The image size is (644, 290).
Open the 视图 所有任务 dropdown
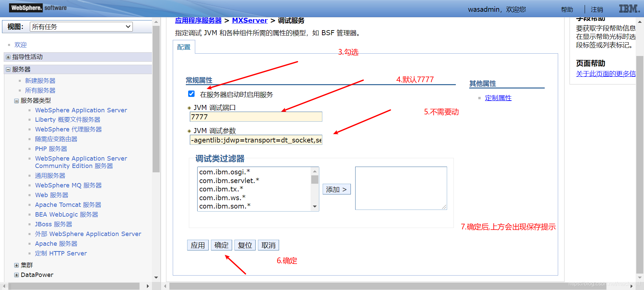[81, 27]
